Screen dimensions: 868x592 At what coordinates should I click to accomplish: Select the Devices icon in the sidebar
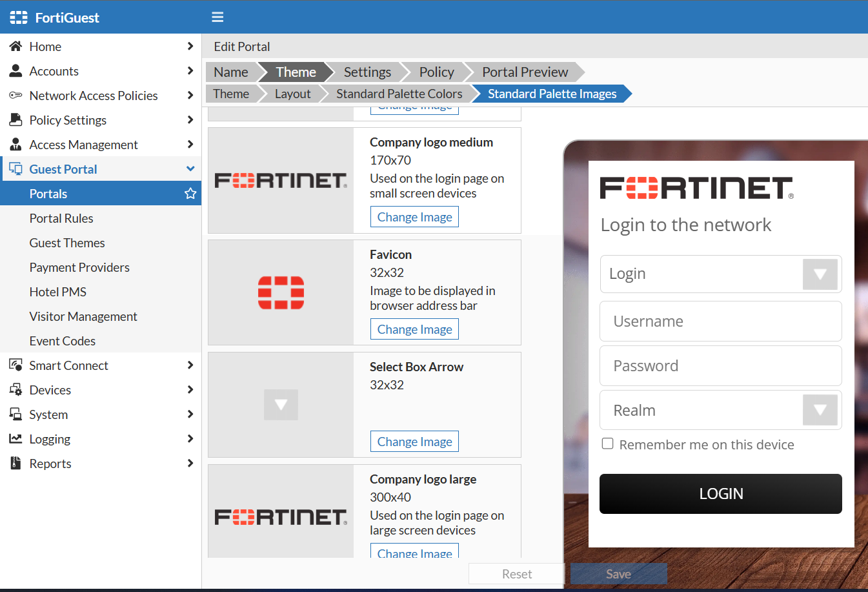15,389
